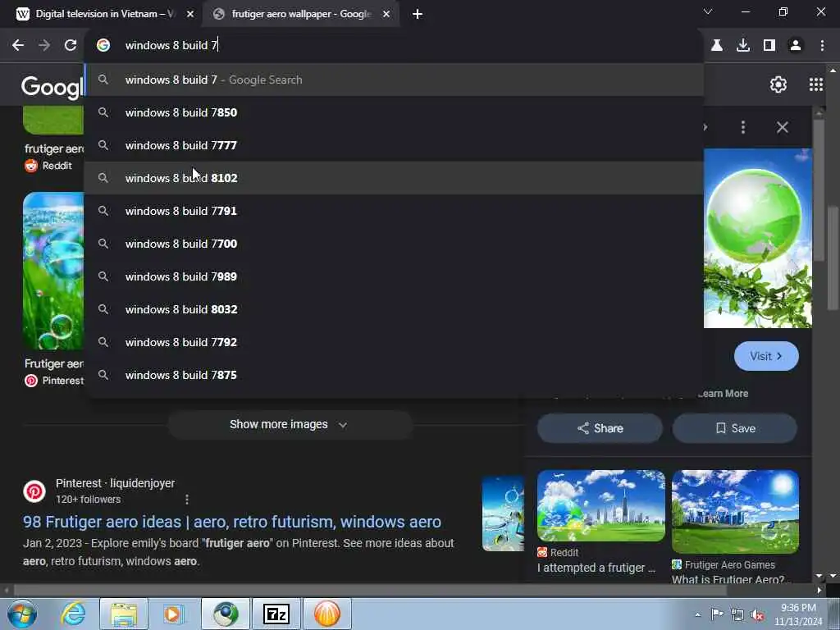This screenshot has height=630, width=840.
Task: Open Windows Media Player on taskbar
Action: pyautogui.click(x=174, y=614)
